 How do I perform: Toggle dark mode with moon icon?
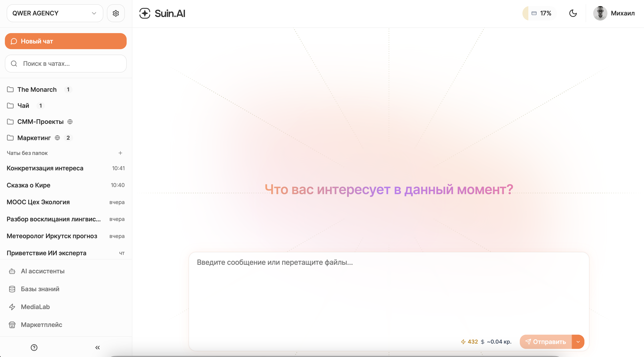(573, 13)
